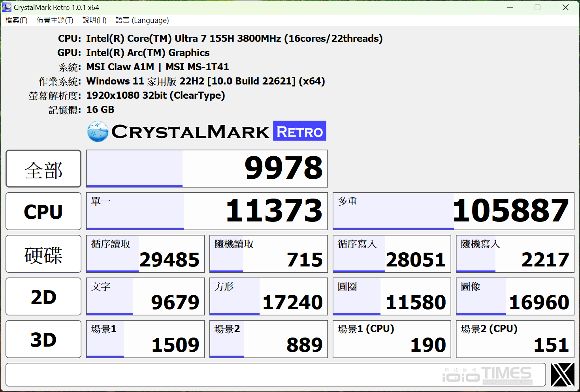Minimize the CrystalMark Retro window

pos(510,7)
